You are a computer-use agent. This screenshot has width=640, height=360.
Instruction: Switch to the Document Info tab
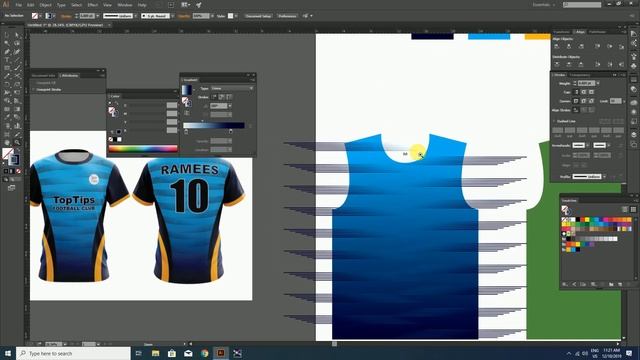pos(43,76)
